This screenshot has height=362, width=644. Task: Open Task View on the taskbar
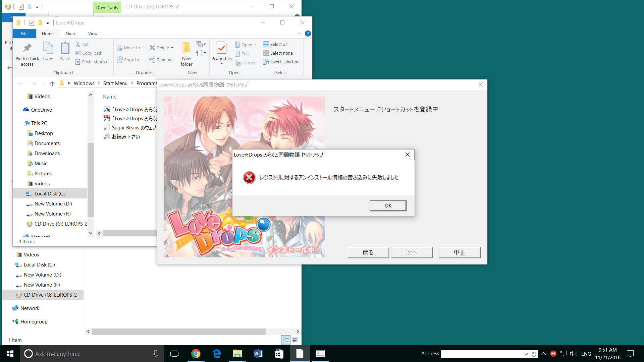click(x=174, y=354)
